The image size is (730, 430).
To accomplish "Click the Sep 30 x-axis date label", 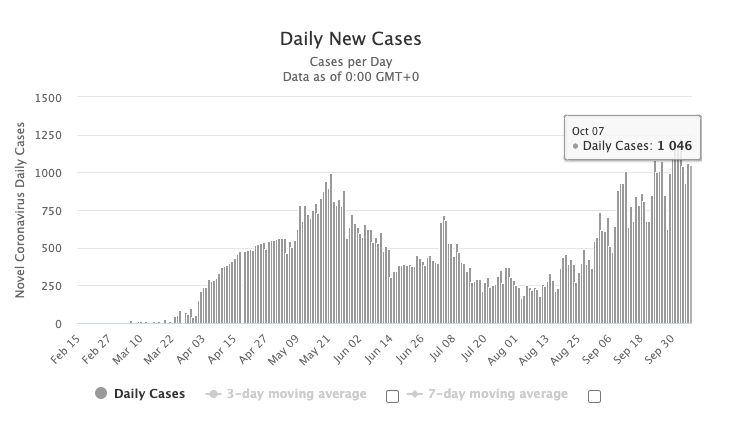I will (x=659, y=349).
